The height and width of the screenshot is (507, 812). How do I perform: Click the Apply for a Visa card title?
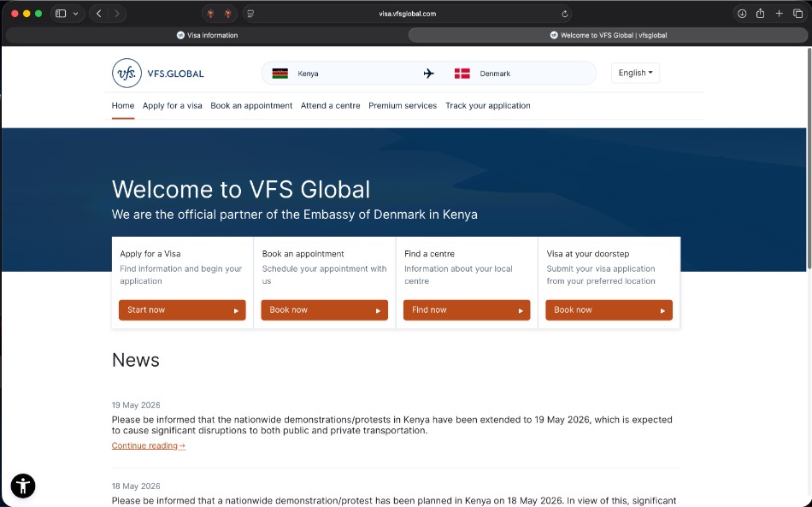coord(150,254)
